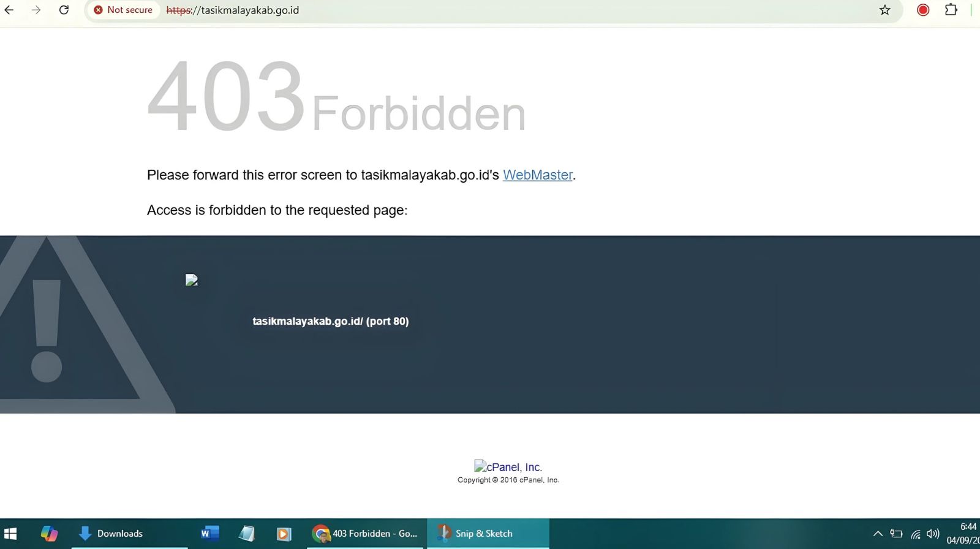The width and height of the screenshot is (980, 549).
Task: Reload the 403 Forbidden page
Action: pos(64,10)
